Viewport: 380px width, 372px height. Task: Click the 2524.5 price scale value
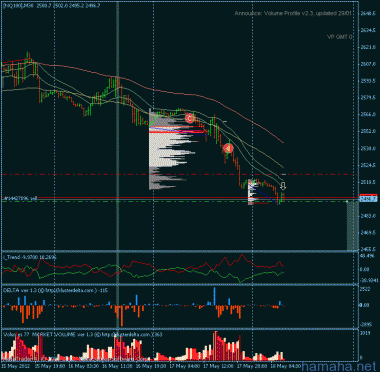(369, 165)
